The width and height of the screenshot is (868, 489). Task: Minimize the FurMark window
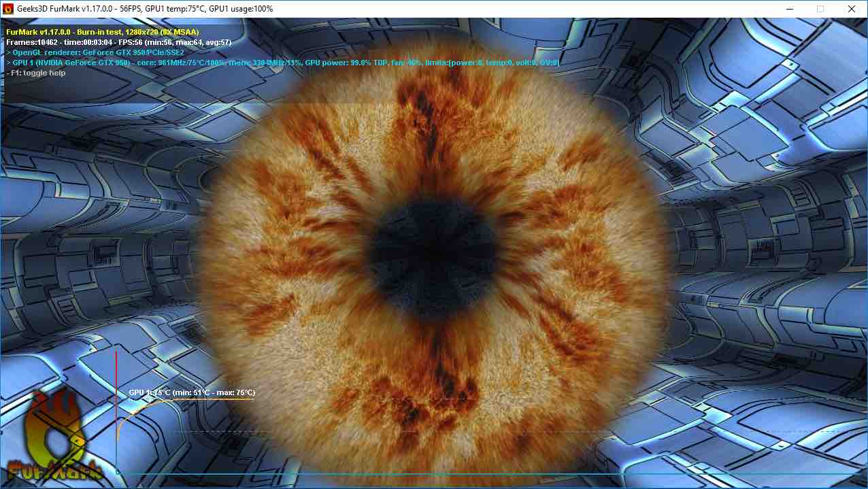789,9
